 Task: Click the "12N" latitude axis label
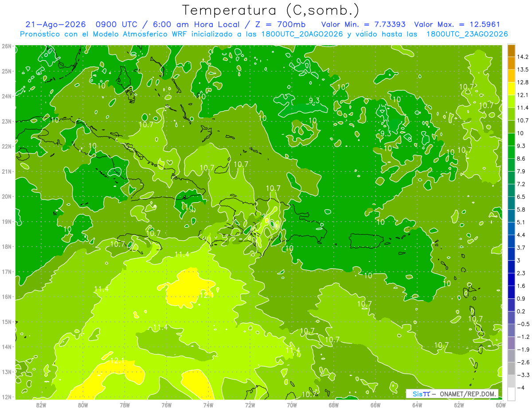pos(7,397)
